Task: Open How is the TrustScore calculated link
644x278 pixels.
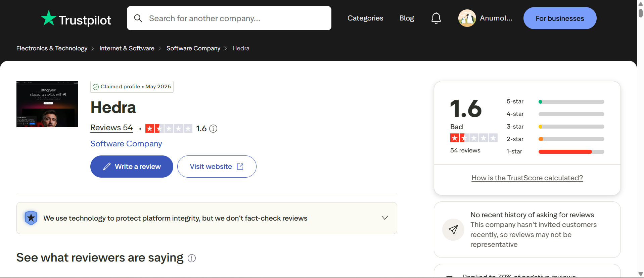Action: (x=527, y=178)
